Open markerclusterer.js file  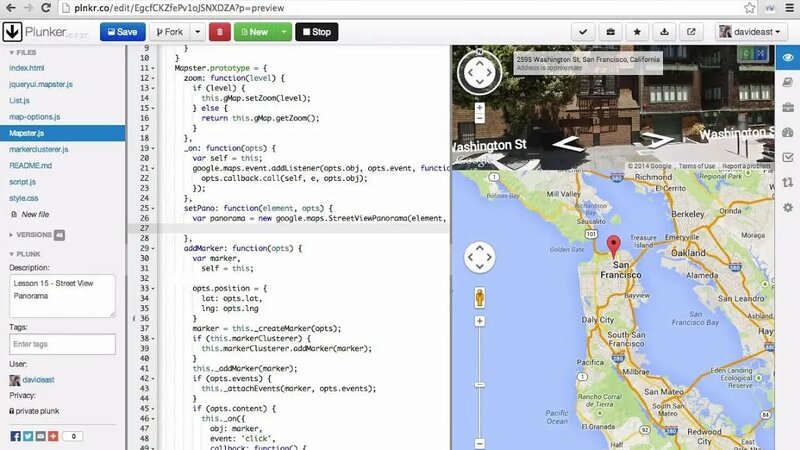pos(39,149)
